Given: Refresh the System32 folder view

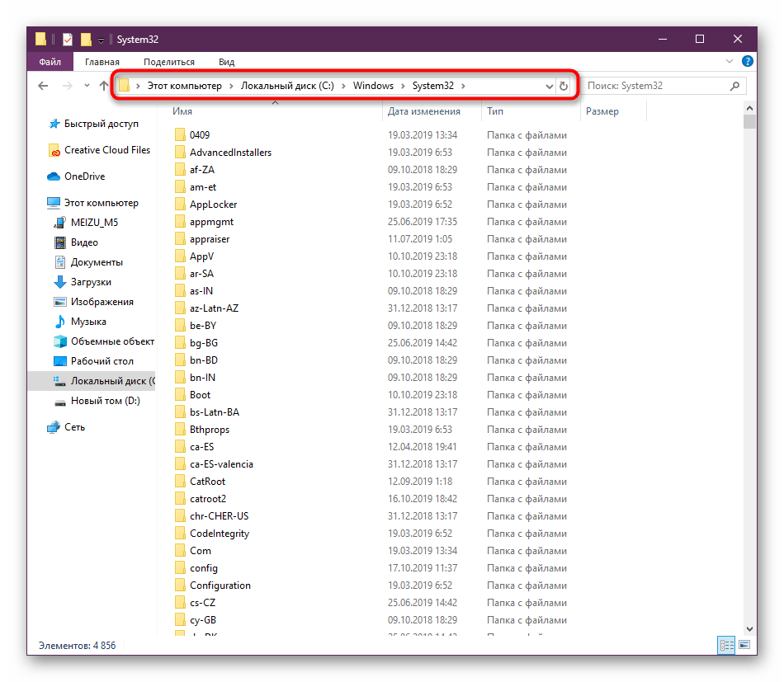Looking at the screenshot, I should [564, 86].
